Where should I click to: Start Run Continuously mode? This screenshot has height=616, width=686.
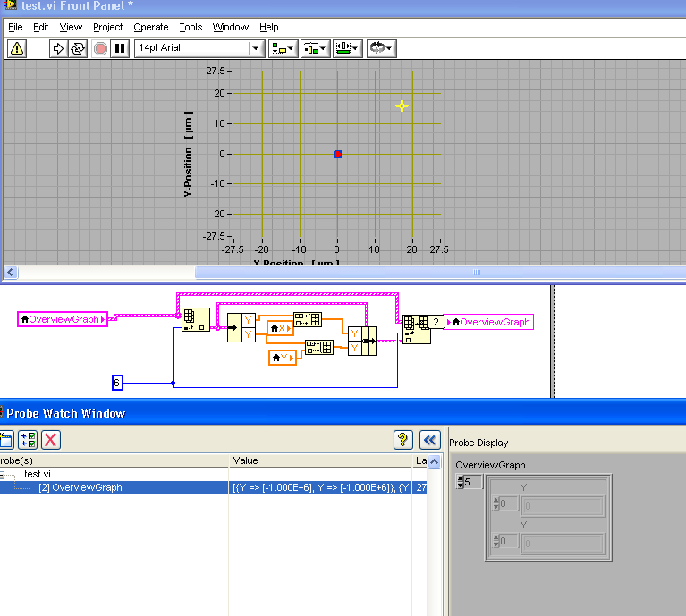tap(78, 48)
